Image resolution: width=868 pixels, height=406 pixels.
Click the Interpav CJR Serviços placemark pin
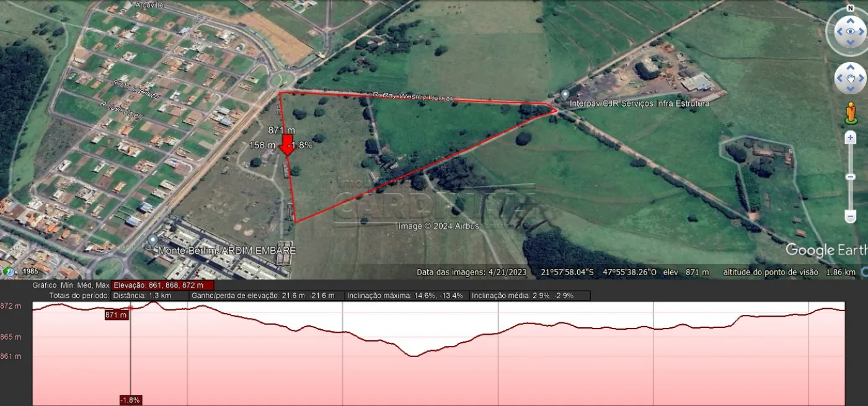coord(564,94)
